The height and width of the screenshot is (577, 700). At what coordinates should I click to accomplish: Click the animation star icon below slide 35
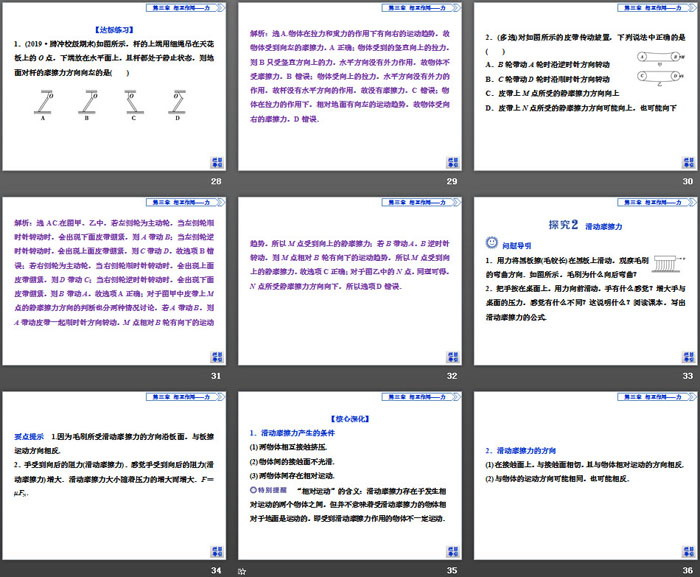(x=242, y=569)
